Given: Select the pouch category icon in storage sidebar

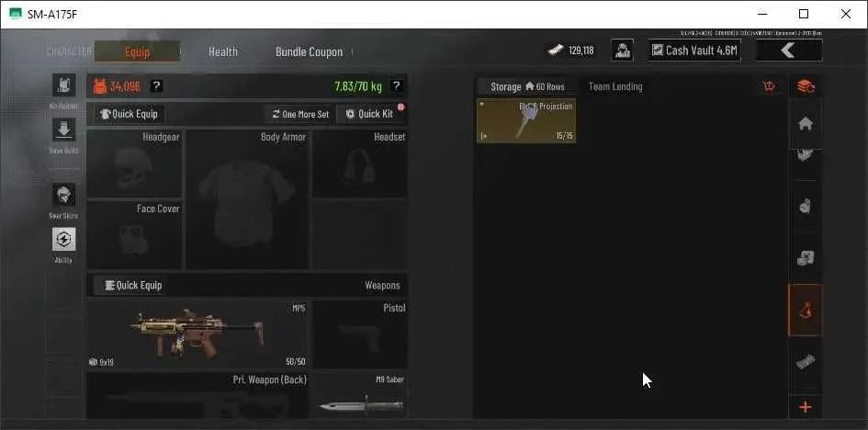Looking at the screenshot, I should point(806,207).
